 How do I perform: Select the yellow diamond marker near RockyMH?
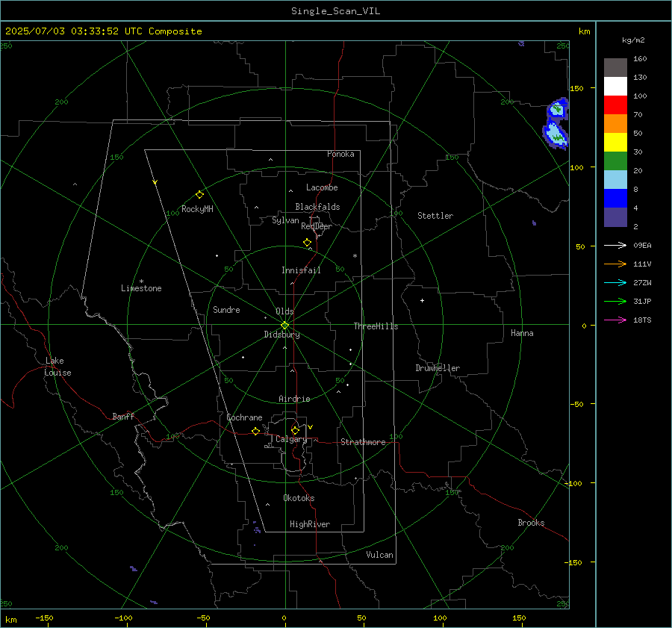point(199,195)
